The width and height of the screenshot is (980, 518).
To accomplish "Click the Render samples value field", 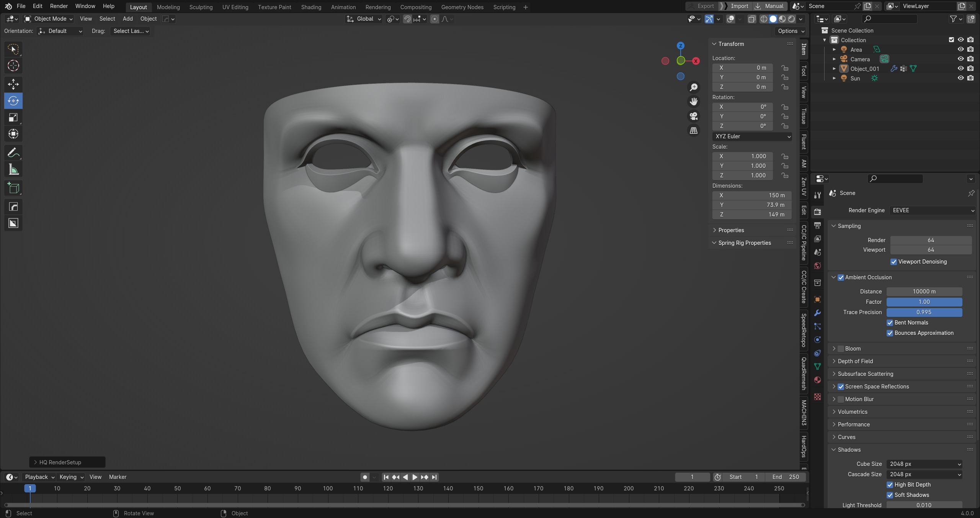I will point(931,240).
